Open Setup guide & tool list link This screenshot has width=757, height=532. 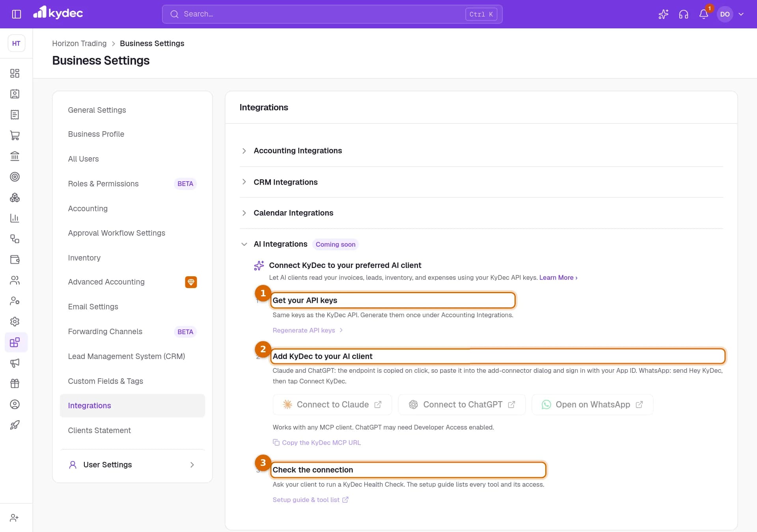[310, 500]
